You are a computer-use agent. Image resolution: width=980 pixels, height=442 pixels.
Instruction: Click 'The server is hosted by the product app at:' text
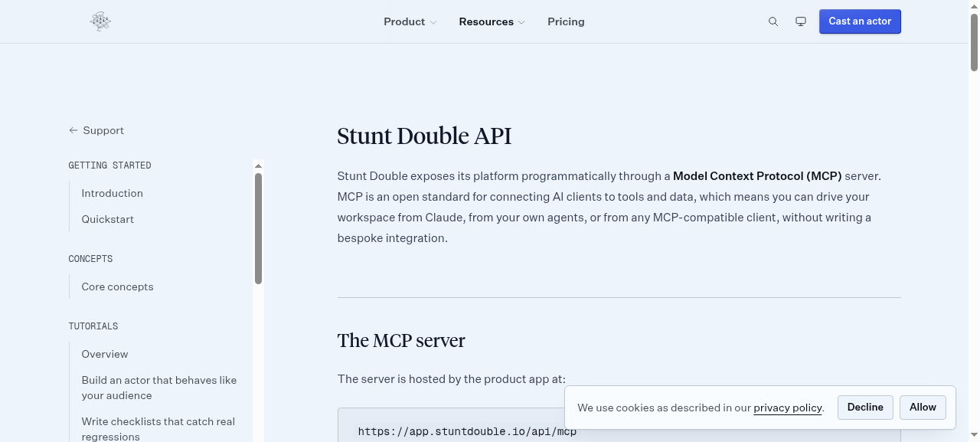point(452,379)
